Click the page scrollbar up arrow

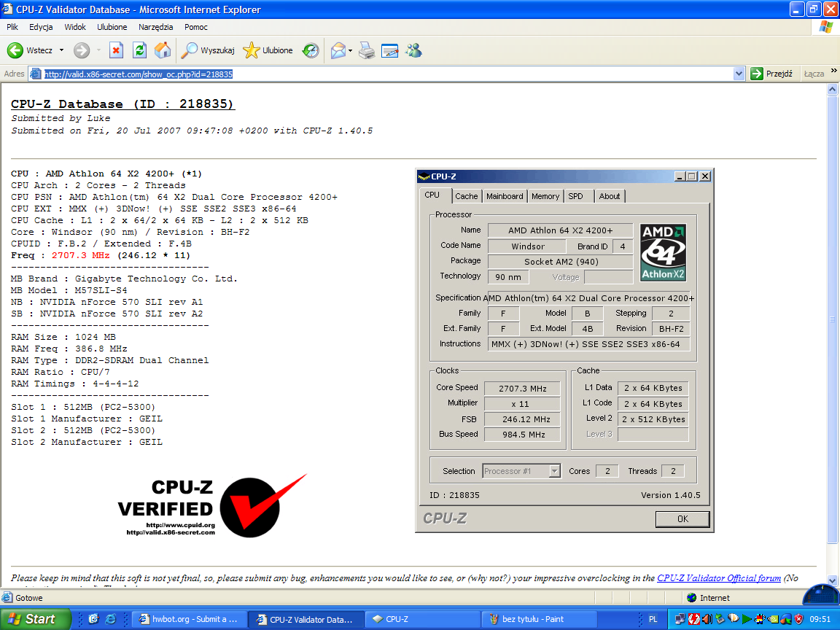point(833,90)
